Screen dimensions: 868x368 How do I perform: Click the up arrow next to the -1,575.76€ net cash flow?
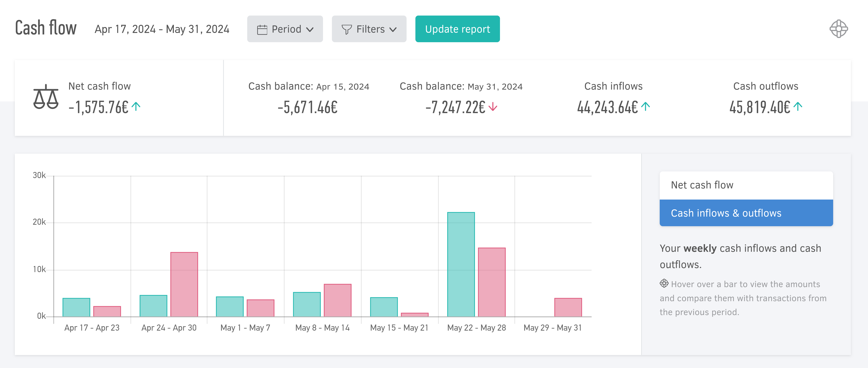136,106
